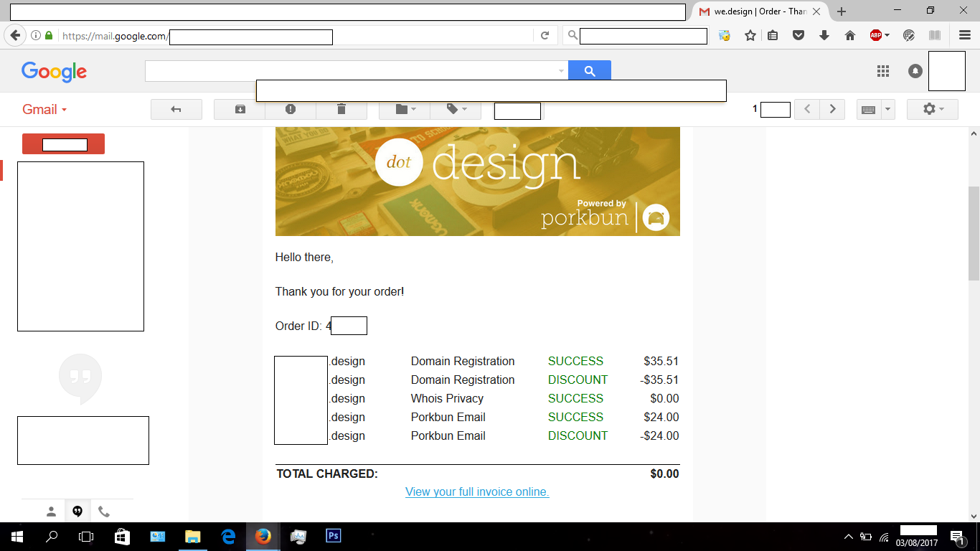This screenshot has width=980, height=551.
Task: Click the 'Thank you for your order!' text
Action: pyautogui.click(x=340, y=292)
